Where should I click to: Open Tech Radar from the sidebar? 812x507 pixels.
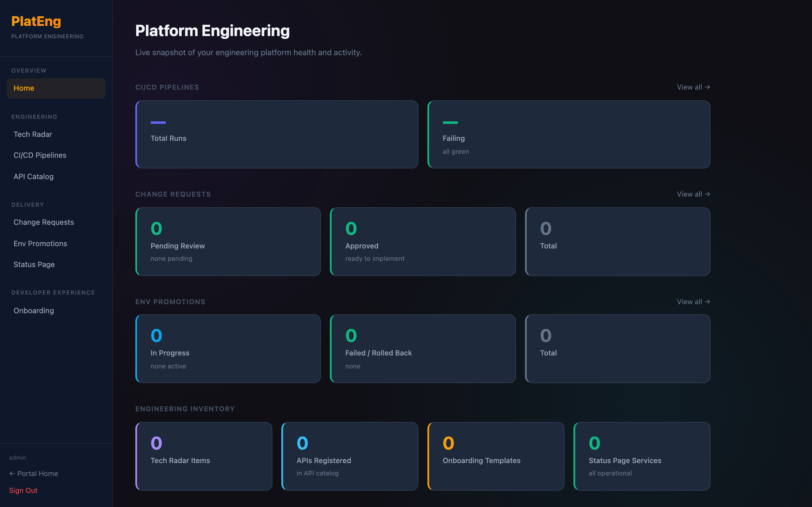click(x=33, y=134)
